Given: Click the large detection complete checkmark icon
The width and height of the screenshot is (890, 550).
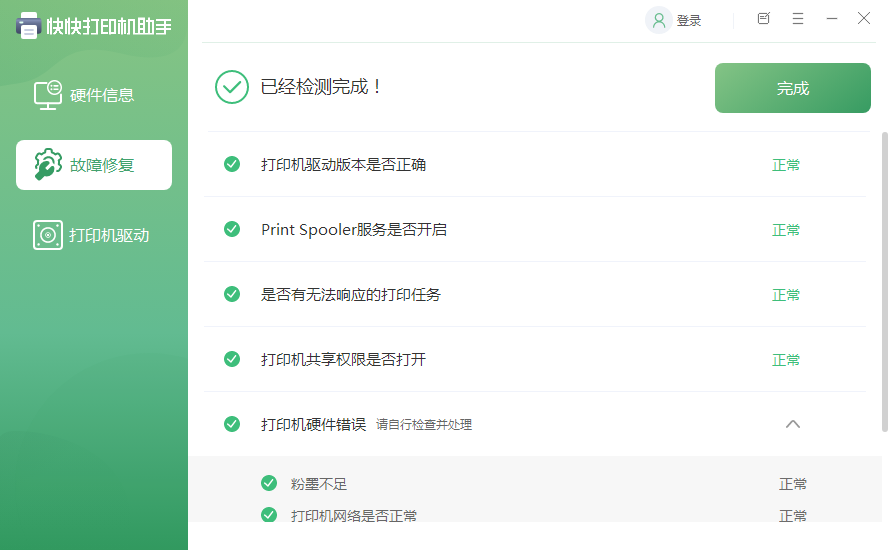Looking at the screenshot, I should pos(232,87).
